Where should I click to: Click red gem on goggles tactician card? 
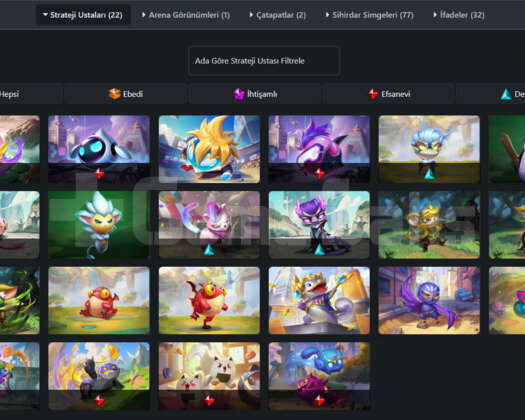(319, 173)
